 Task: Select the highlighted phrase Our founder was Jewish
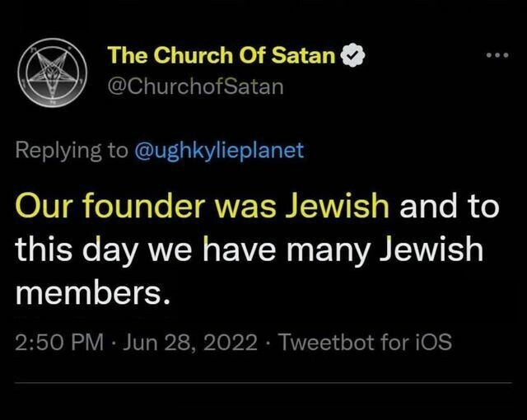(203, 206)
